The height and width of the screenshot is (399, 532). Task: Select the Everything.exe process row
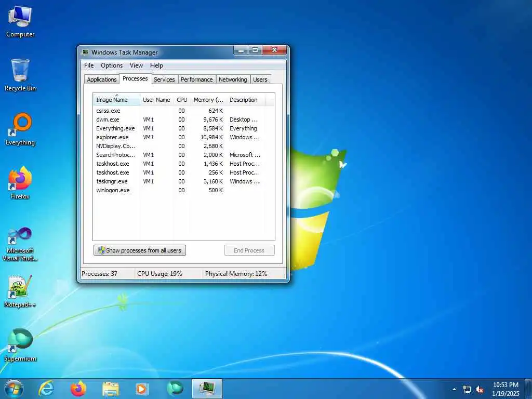tap(183, 128)
